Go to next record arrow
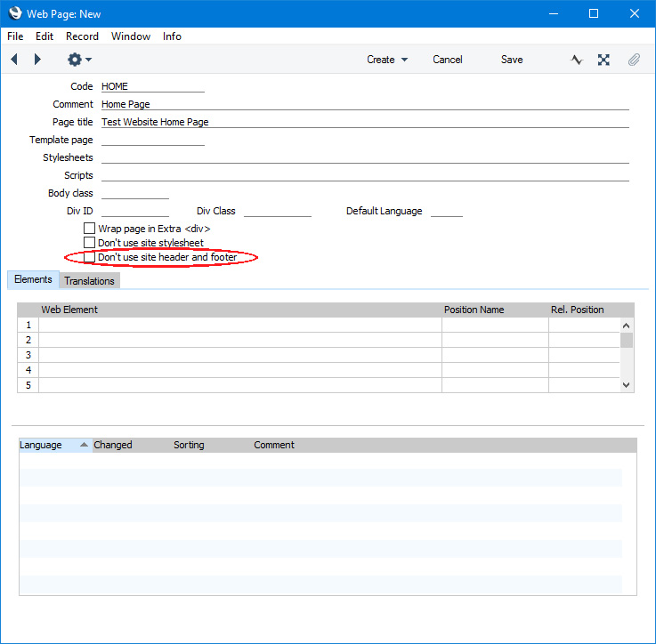The width and height of the screenshot is (656, 644). [x=37, y=60]
